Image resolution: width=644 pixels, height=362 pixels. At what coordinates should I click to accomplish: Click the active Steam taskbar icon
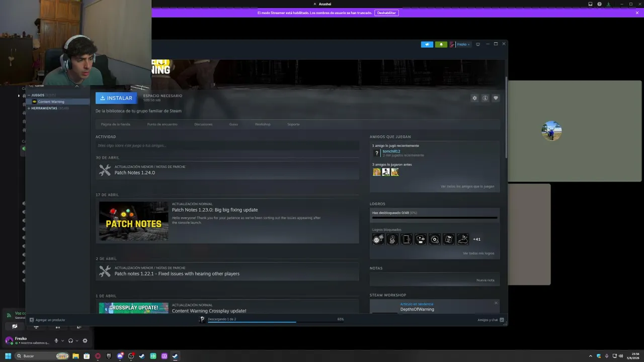pyautogui.click(x=175, y=356)
